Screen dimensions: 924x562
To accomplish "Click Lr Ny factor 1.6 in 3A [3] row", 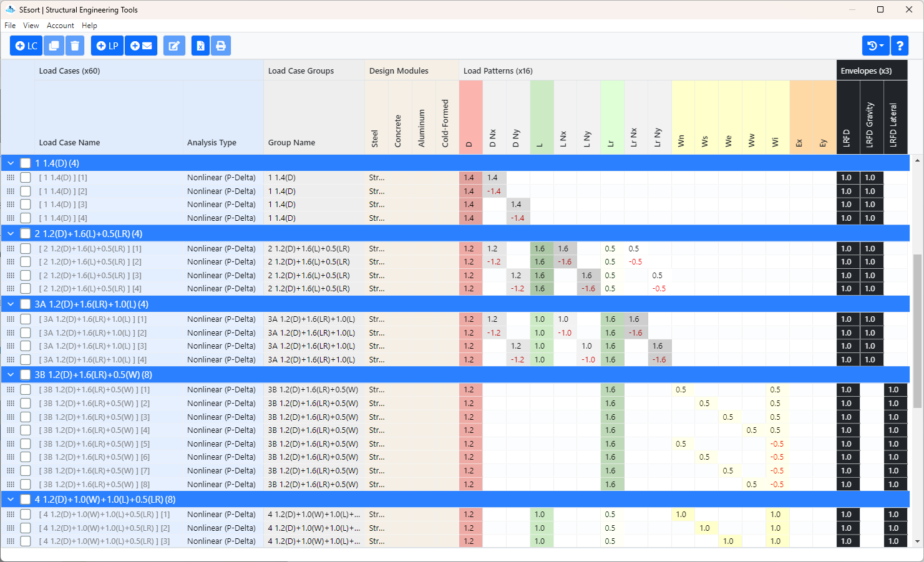I will point(659,346).
